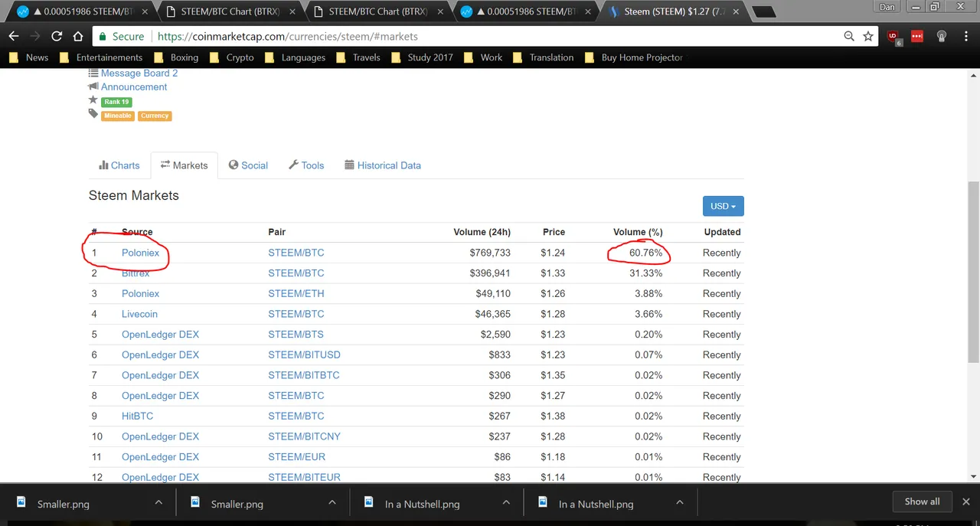Click the Dan profile button
The image size is (980, 526).
886,7
